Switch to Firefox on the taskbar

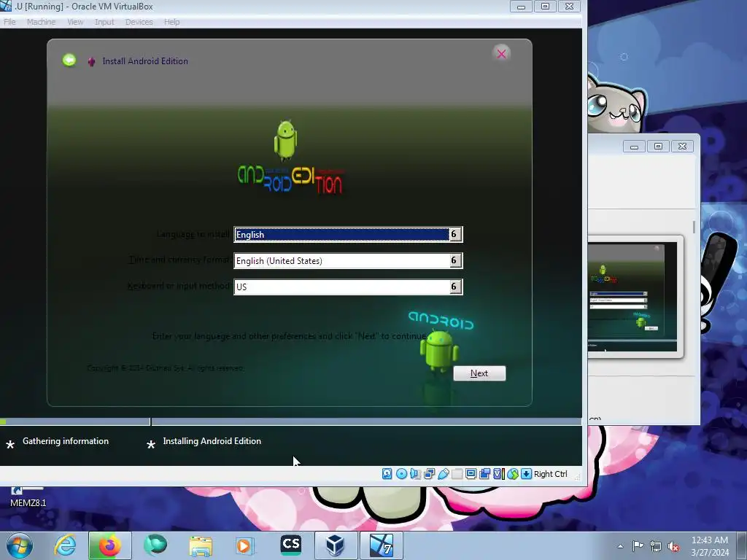(109, 545)
